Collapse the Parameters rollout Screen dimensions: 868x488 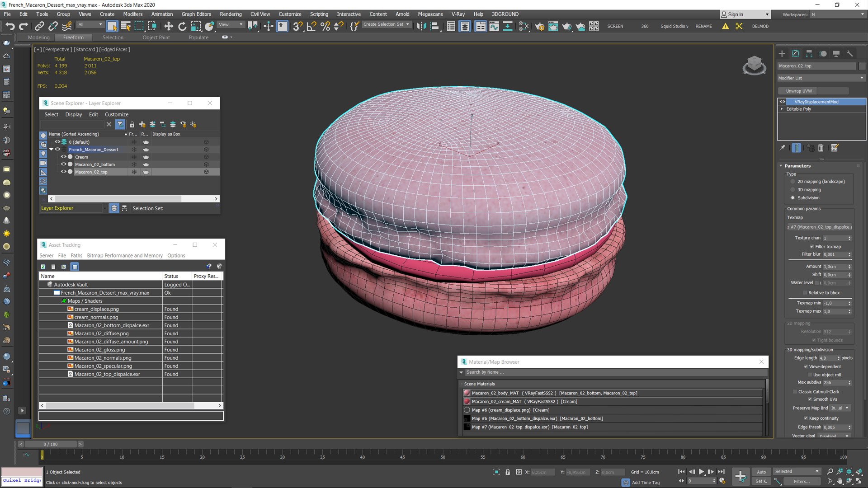pos(781,166)
